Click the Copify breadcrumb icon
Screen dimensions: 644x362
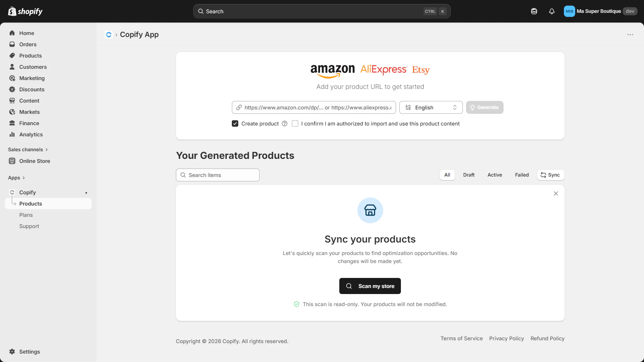click(x=109, y=35)
